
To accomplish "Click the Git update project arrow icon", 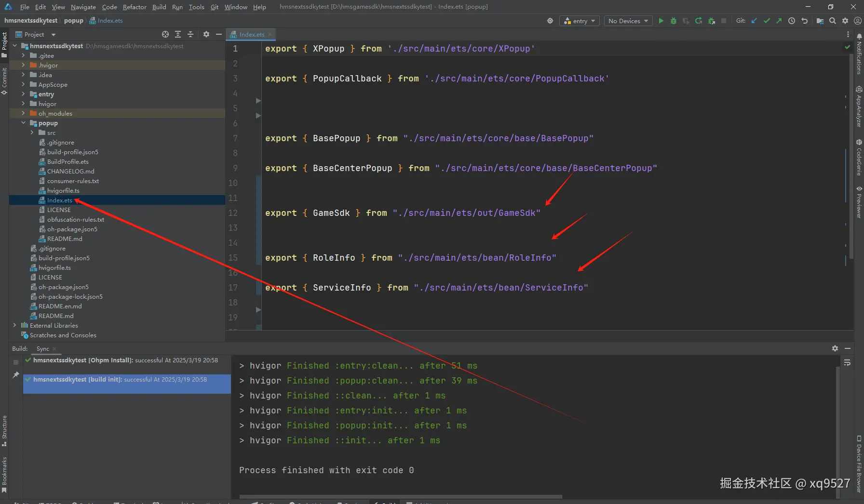I will (x=754, y=21).
